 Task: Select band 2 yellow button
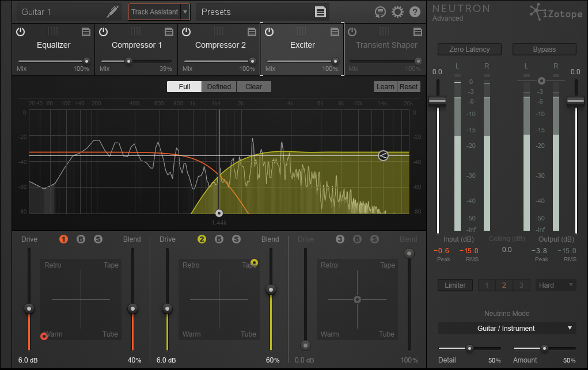202,239
